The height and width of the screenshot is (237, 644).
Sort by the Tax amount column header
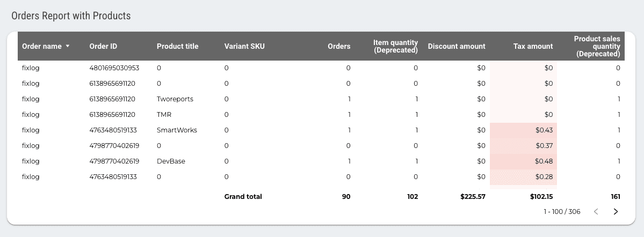click(x=533, y=46)
